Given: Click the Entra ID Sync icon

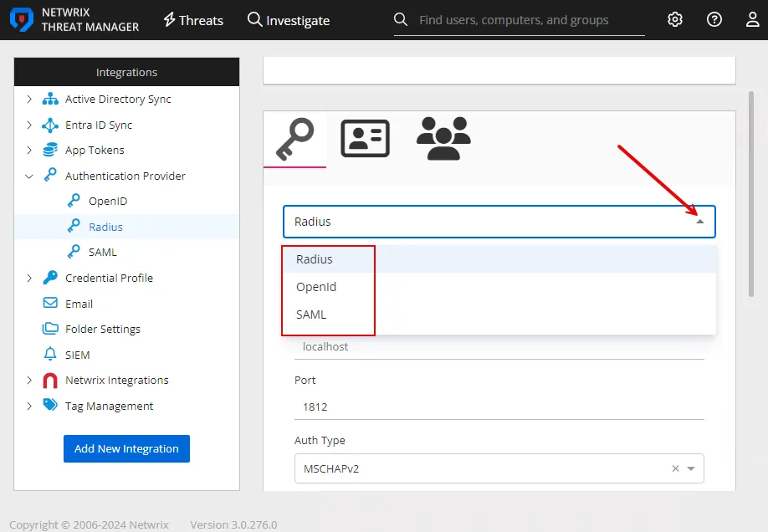Looking at the screenshot, I should coord(50,125).
